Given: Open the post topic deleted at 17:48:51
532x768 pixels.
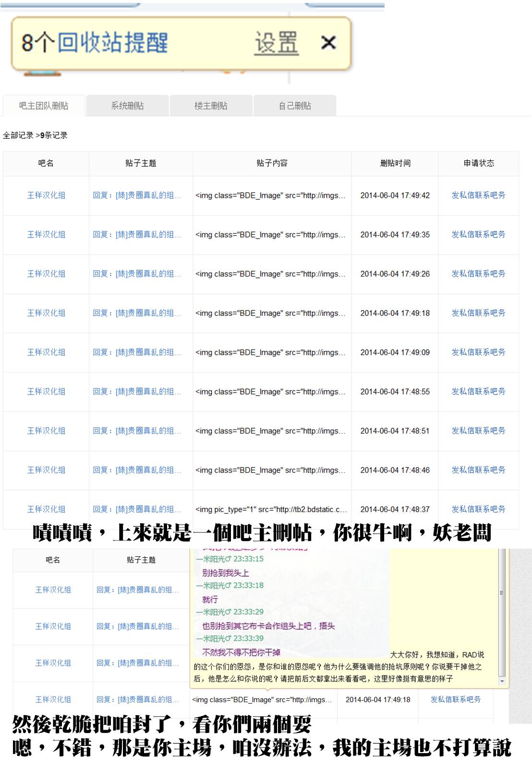Looking at the screenshot, I should click(x=137, y=431).
